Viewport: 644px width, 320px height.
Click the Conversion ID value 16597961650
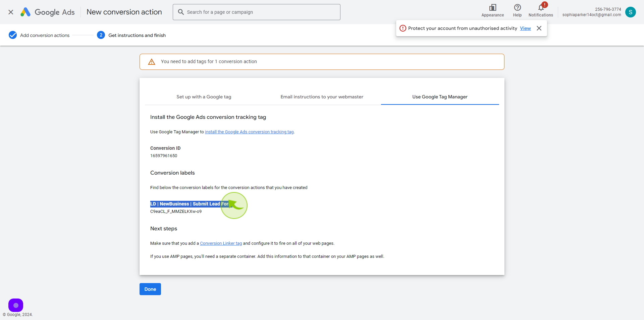pos(164,156)
